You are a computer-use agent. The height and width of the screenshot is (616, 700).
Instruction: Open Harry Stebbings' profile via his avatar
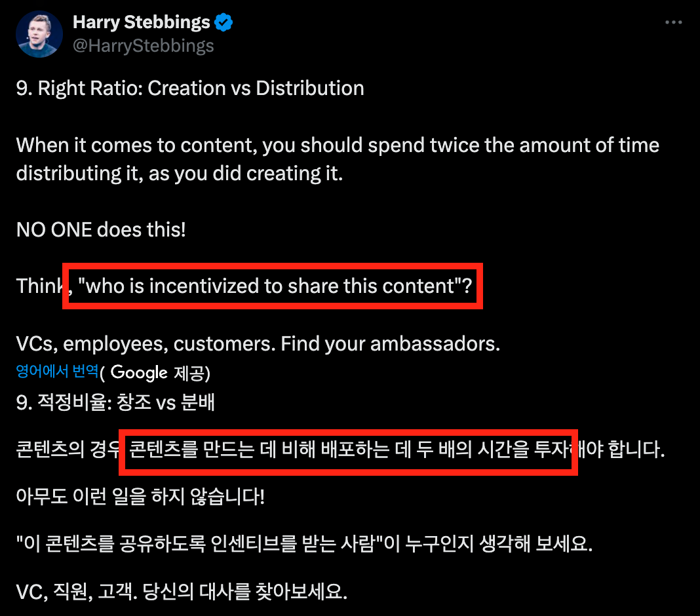coord(39,33)
